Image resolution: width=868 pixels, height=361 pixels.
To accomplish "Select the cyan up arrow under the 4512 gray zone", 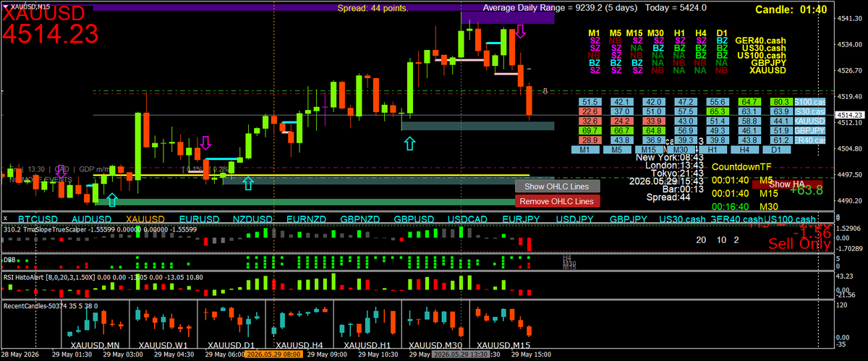I will (x=410, y=143).
